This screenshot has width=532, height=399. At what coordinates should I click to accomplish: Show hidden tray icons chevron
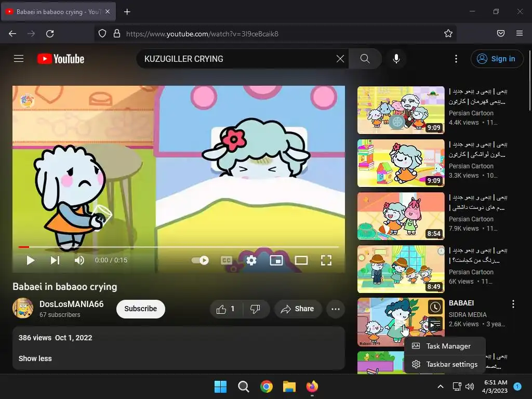click(441, 387)
